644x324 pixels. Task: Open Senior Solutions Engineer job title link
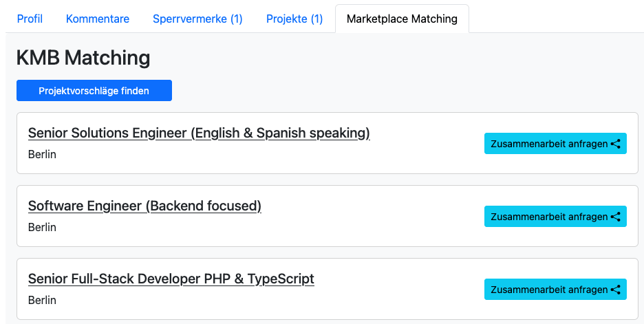point(199,133)
